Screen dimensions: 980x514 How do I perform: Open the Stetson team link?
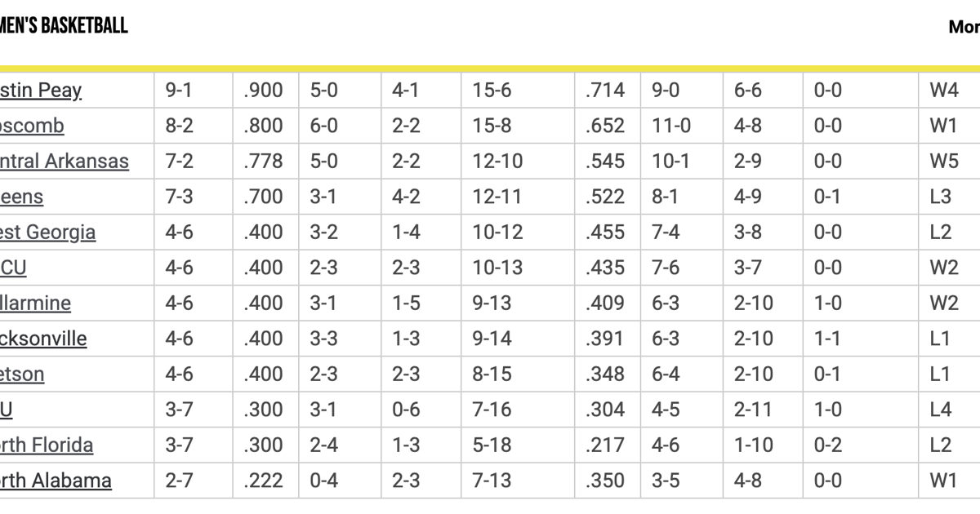pyautogui.click(x=23, y=374)
